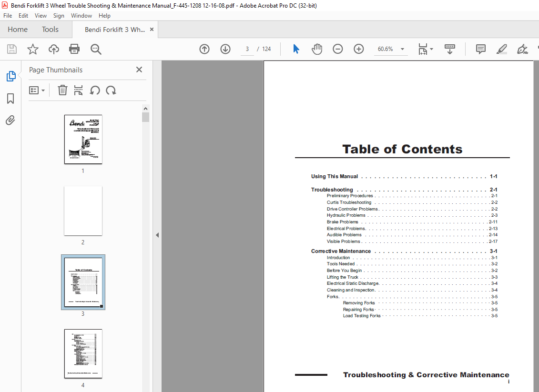Activate the Selection arrow tool
This screenshot has height=392, width=539.
coord(296,49)
